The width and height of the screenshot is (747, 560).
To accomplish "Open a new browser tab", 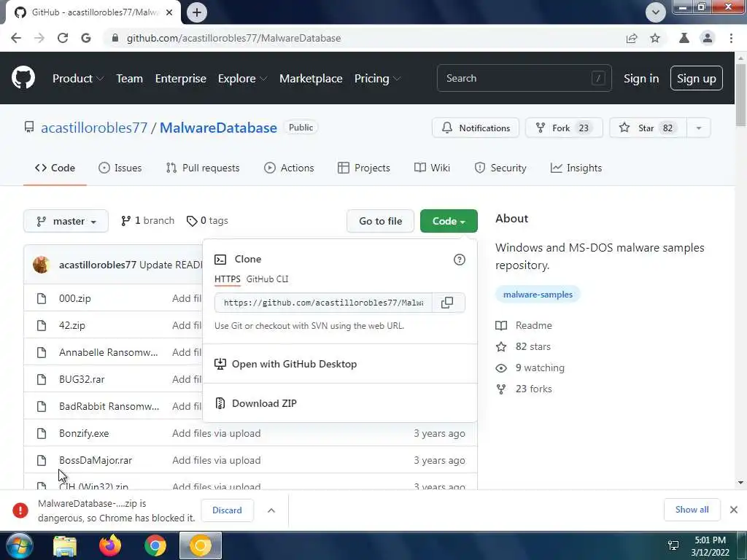I will point(197,12).
